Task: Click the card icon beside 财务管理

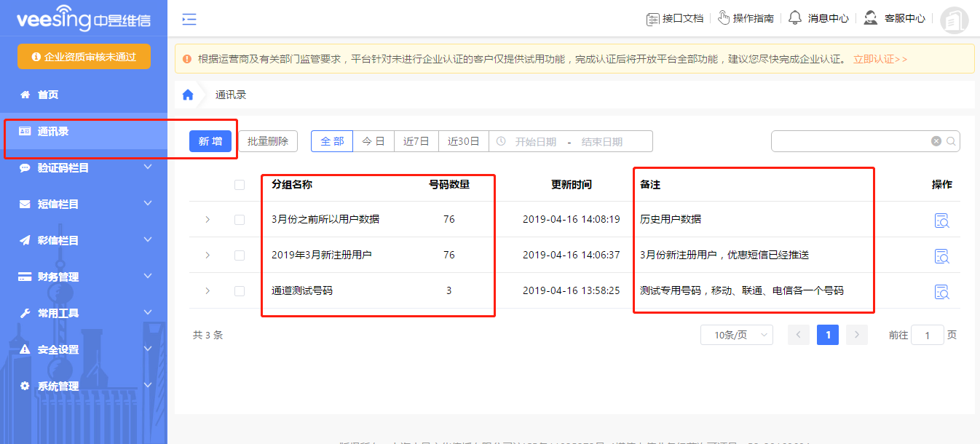Action: [x=25, y=277]
